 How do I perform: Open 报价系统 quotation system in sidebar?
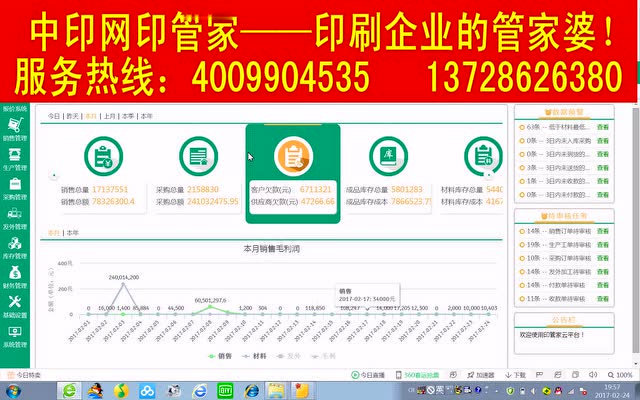click(15, 109)
